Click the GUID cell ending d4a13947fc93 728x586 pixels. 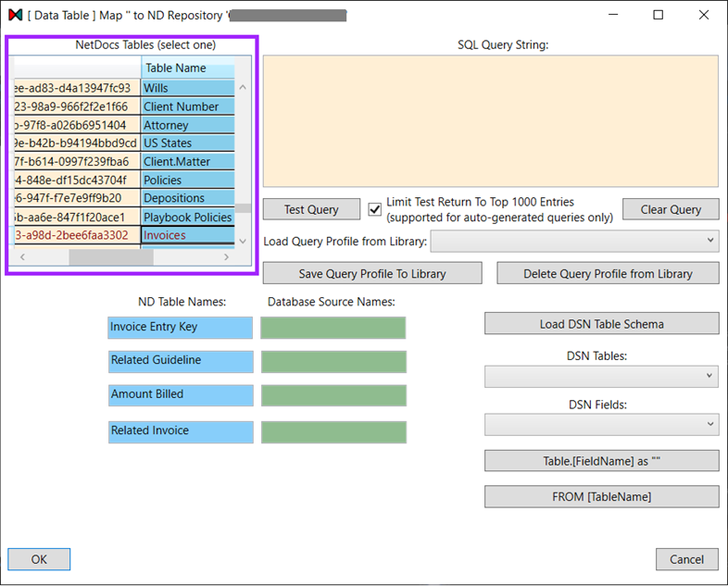pyautogui.click(x=77, y=88)
